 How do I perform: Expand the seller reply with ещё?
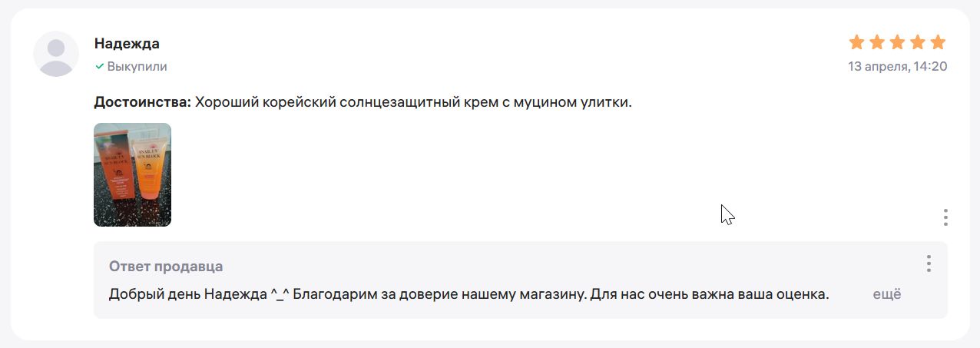coord(887,294)
